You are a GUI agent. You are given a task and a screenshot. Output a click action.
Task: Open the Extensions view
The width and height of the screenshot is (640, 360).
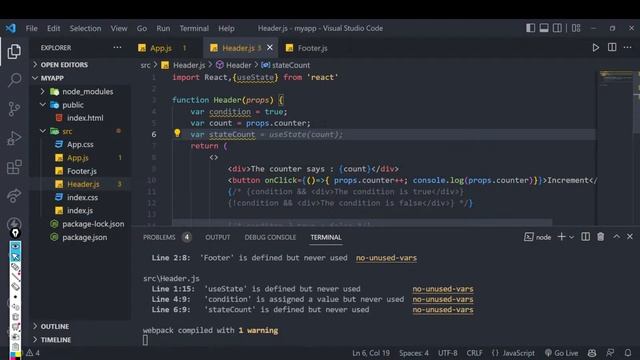[14, 167]
